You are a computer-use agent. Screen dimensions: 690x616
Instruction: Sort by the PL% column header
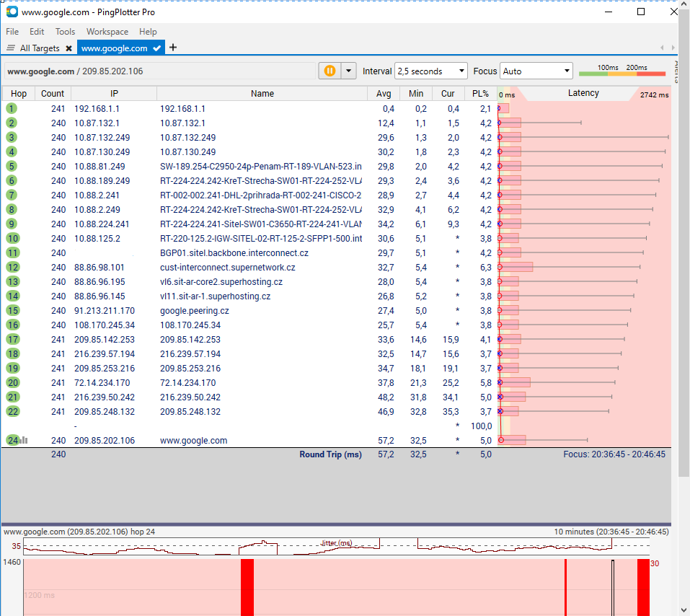coord(480,93)
